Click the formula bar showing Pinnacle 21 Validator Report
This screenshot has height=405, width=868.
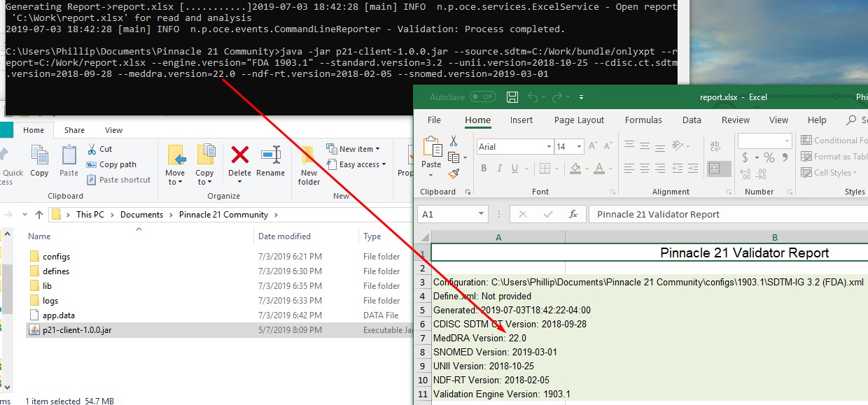tap(728, 214)
